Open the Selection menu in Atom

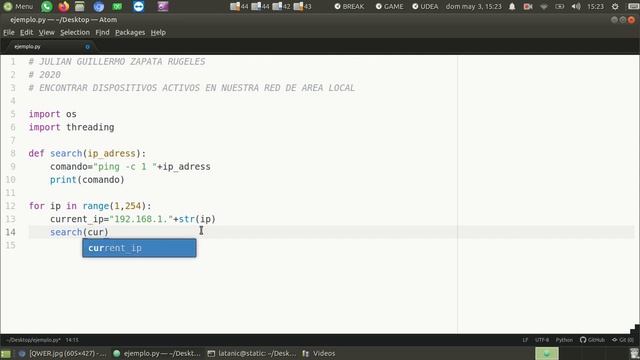(x=75, y=32)
